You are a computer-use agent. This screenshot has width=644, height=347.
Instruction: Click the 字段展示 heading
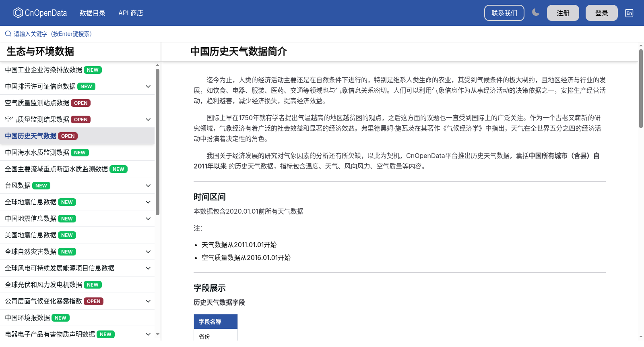coord(210,288)
